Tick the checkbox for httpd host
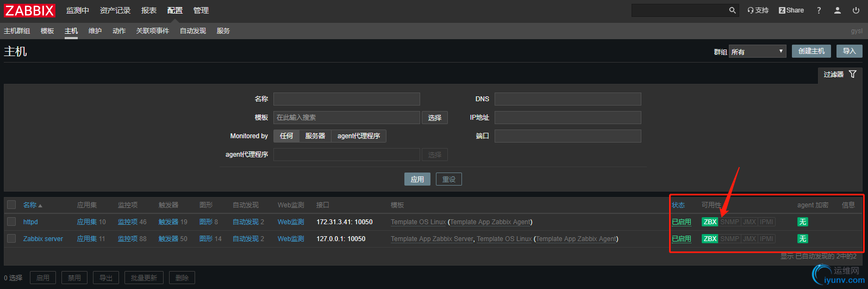Image resolution: width=868 pixels, height=289 pixels. (11, 222)
